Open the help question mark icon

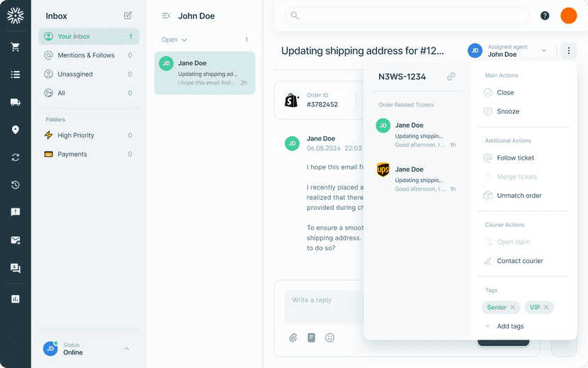(x=545, y=16)
